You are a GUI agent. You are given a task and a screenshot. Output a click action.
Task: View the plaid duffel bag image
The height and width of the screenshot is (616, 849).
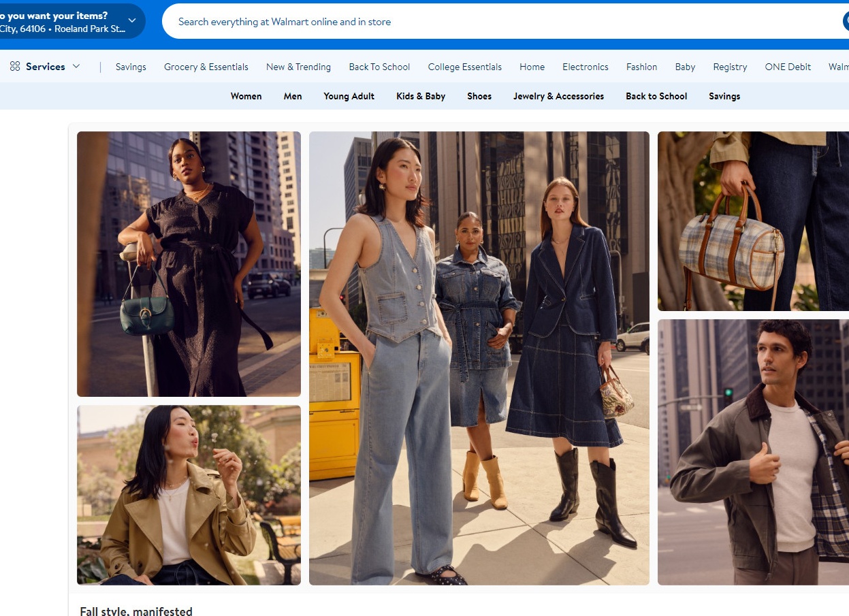coord(753,221)
